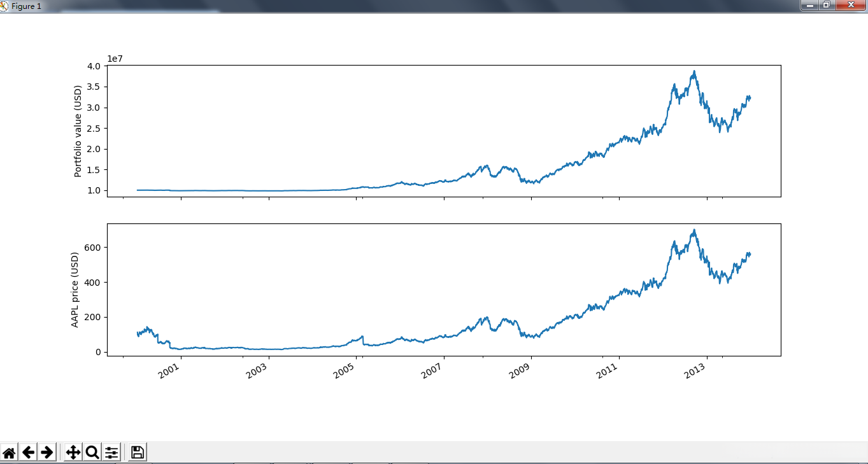This screenshot has width=868, height=464.
Task: Click the "0" tick on AAPL price axis
Action: pyautogui.click(x=97, y=352)
